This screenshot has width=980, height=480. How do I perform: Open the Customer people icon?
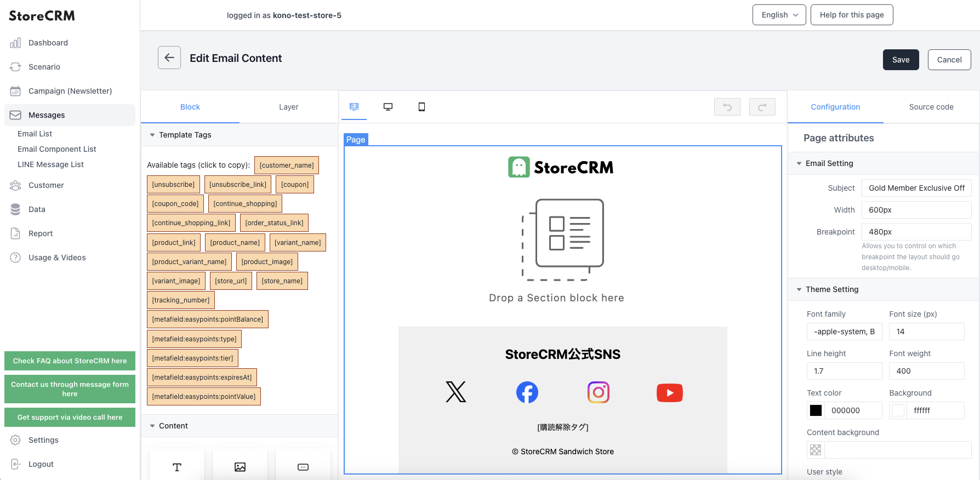15,185
